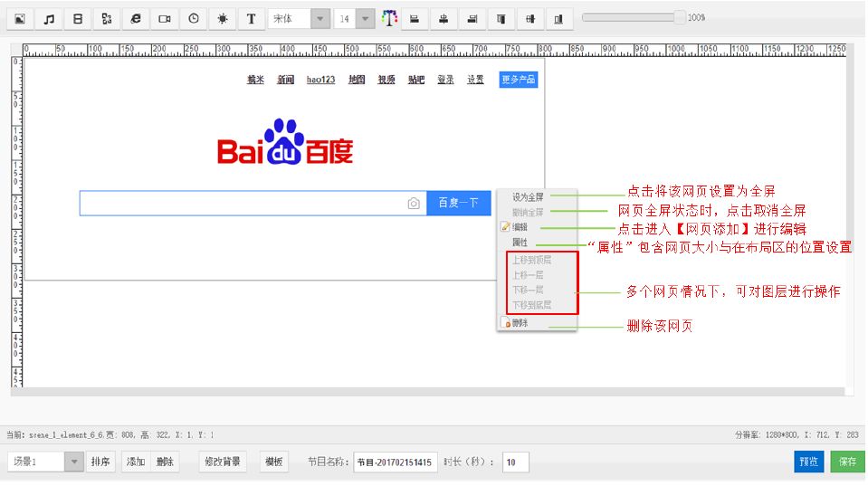The height and width of the screenshot is (486, 868).
Task: Click the 百度一下 search button
Action: pyautogui.click(x=458, y=203)
